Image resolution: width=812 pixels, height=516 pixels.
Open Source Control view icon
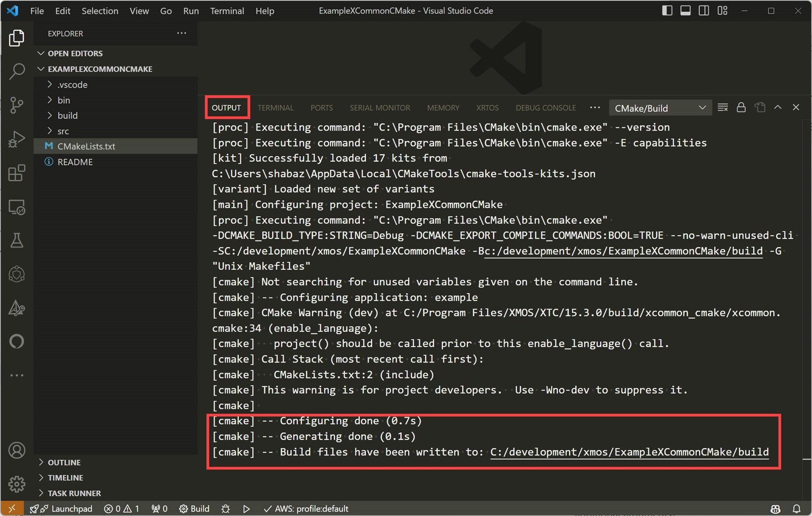pos(16,105)
